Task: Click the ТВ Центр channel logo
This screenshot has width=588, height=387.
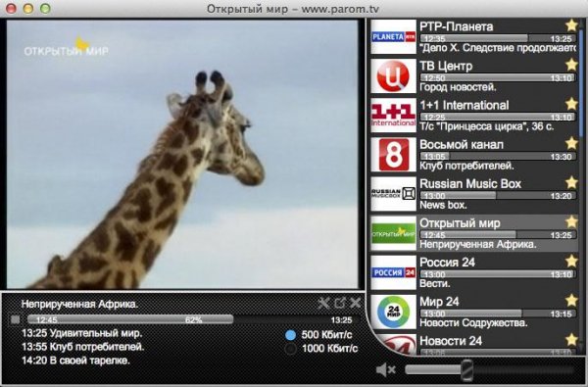Action: (x=393, y=75)
